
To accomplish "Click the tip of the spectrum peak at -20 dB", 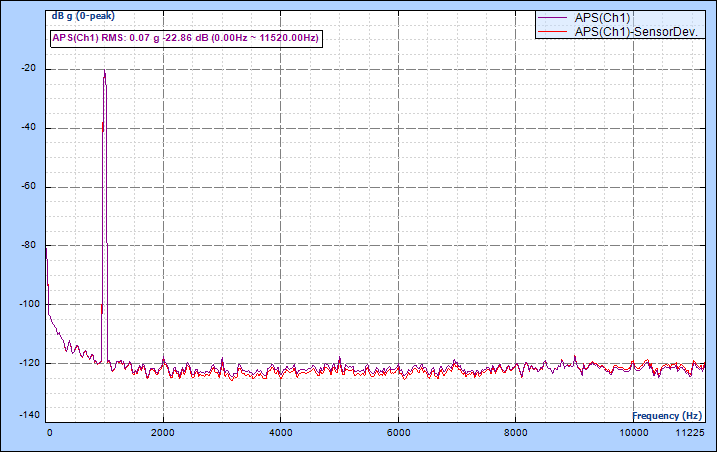I will (x=104, y=70).
